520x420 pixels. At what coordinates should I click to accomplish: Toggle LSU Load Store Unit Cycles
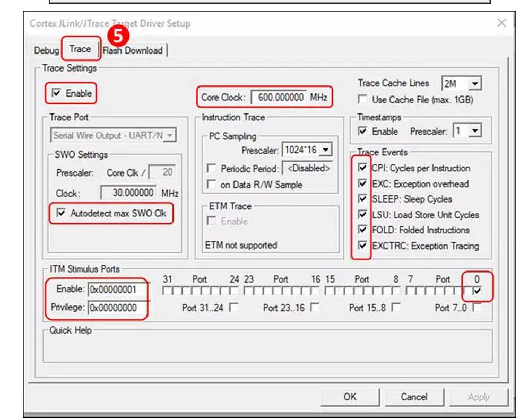(362, 214)
